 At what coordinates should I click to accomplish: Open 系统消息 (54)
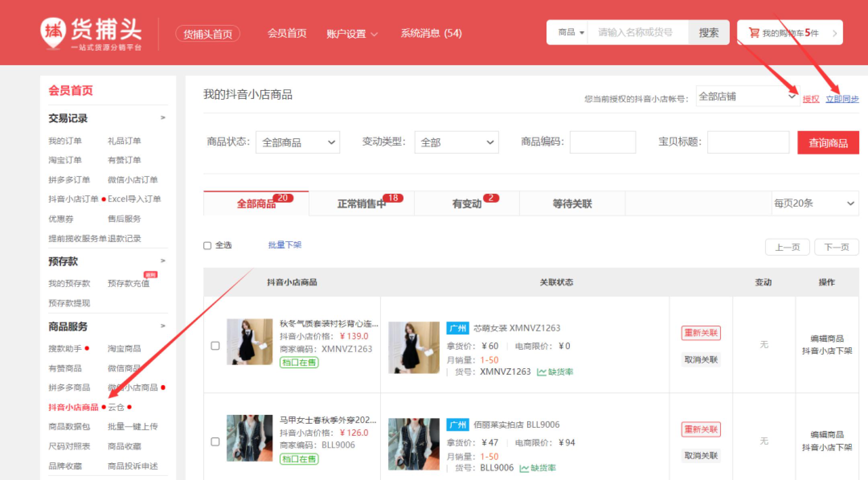[431, 33]
